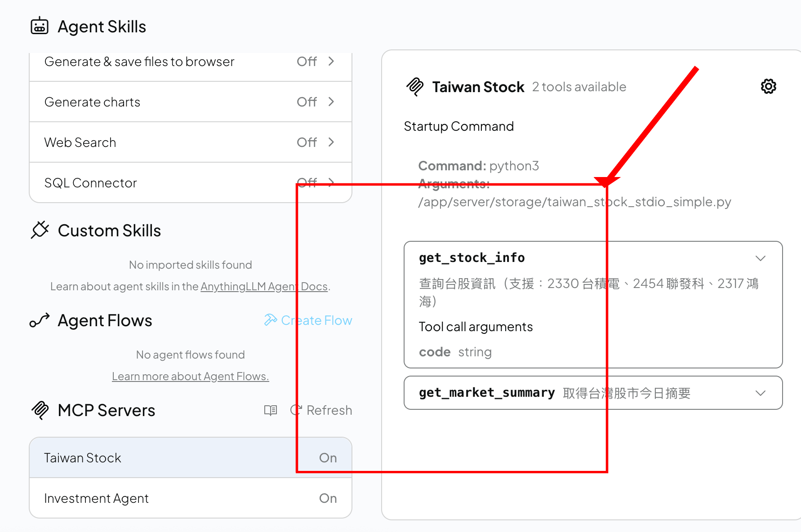Select the Taiwan Stock MCP server

click(x=83, y=458)
